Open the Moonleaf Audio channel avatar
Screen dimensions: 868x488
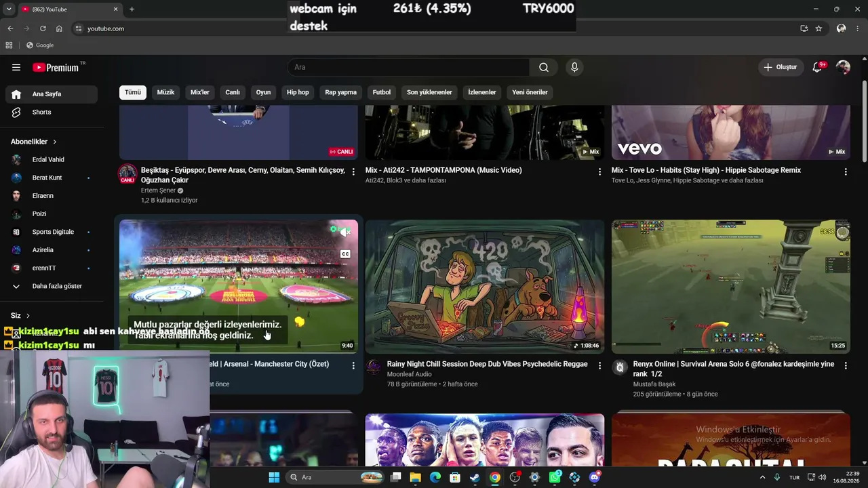click(x=374, y=367)
